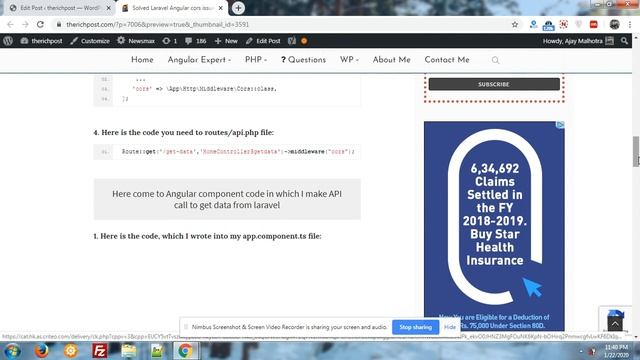Expand the WP navigation menu

(x=349, y=60)
